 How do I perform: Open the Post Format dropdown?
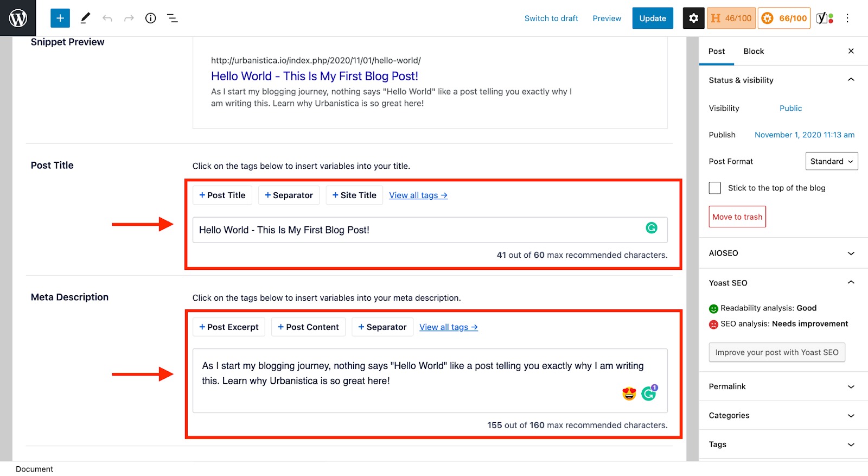coord(831,161)
